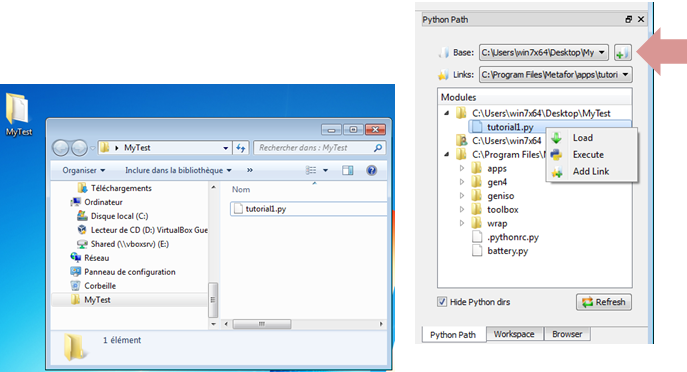Open the Organiser menu
Viewport: 687px width, 372px height.
tap(84, 170)
